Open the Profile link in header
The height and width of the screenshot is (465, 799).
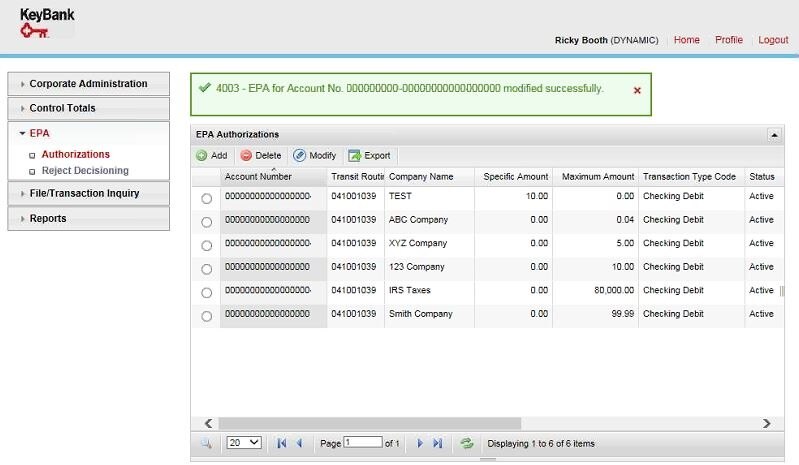click(x=729, y=40)
